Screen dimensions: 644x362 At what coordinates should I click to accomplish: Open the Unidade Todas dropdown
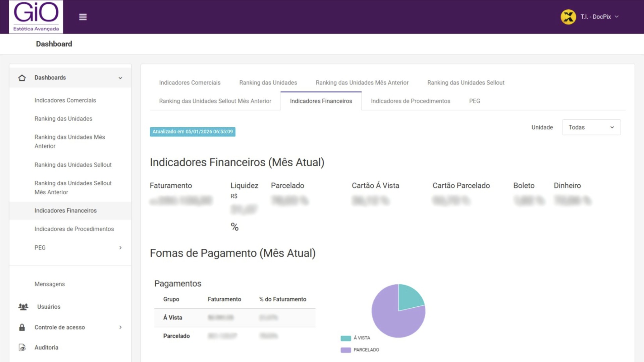(x=591, y=127)
